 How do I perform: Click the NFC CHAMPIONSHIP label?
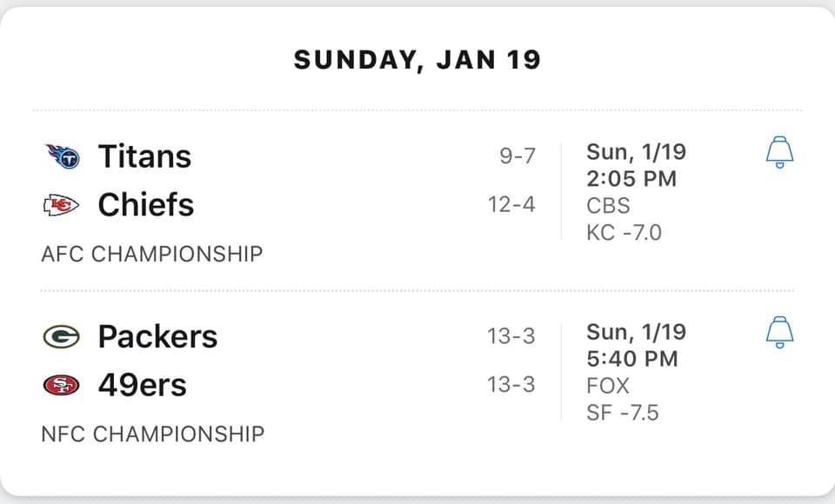[x=153, y=434]
